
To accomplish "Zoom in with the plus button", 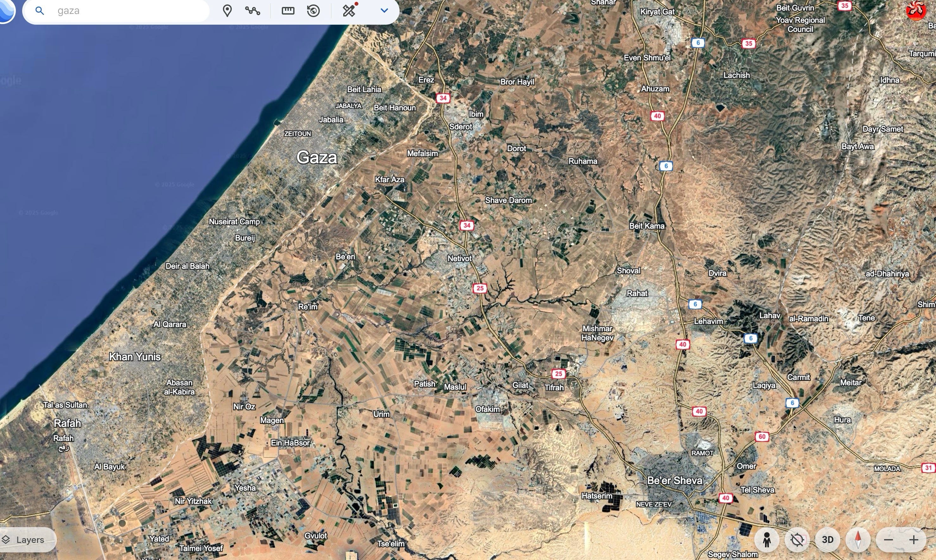I will pos(914,540).
